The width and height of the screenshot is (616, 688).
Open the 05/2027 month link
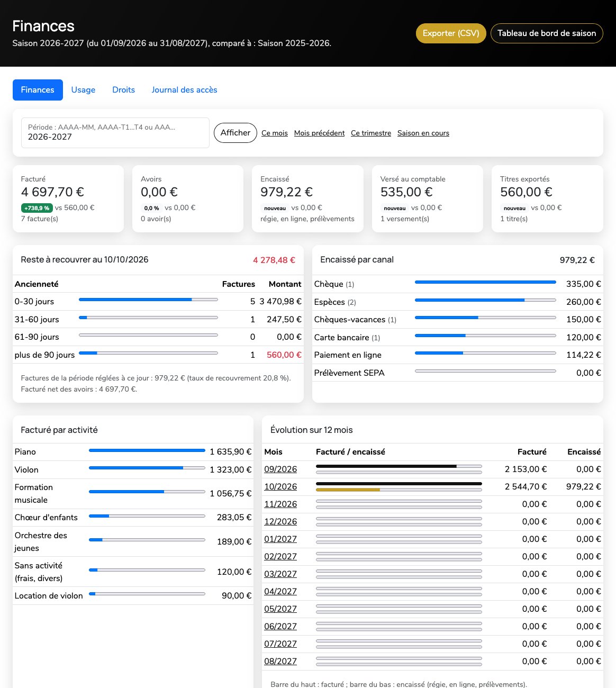coord(280,609)
